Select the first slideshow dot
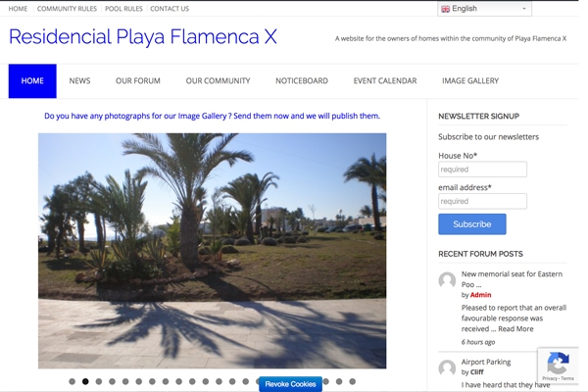 (x=72, y=381)
